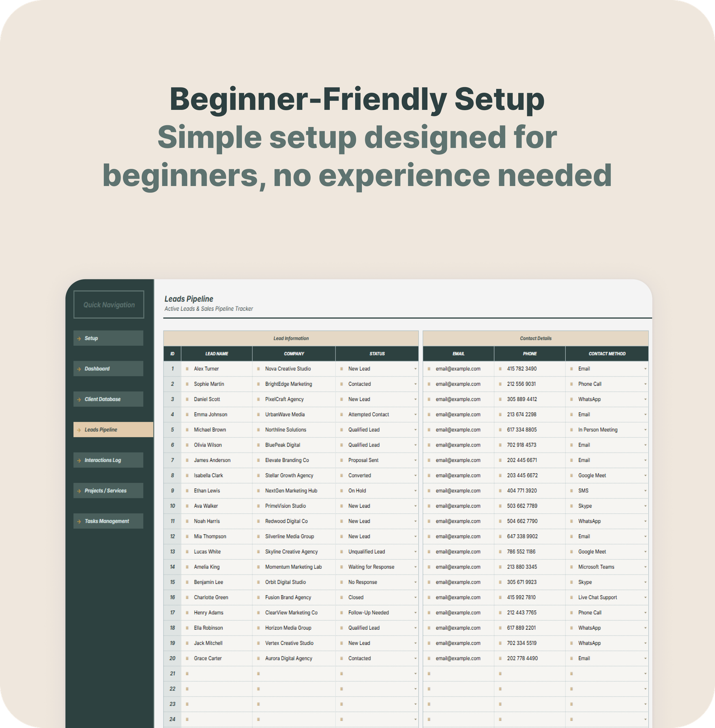
Task: Select the email cell for Ava Walker
Action: (x=458, y=506)
